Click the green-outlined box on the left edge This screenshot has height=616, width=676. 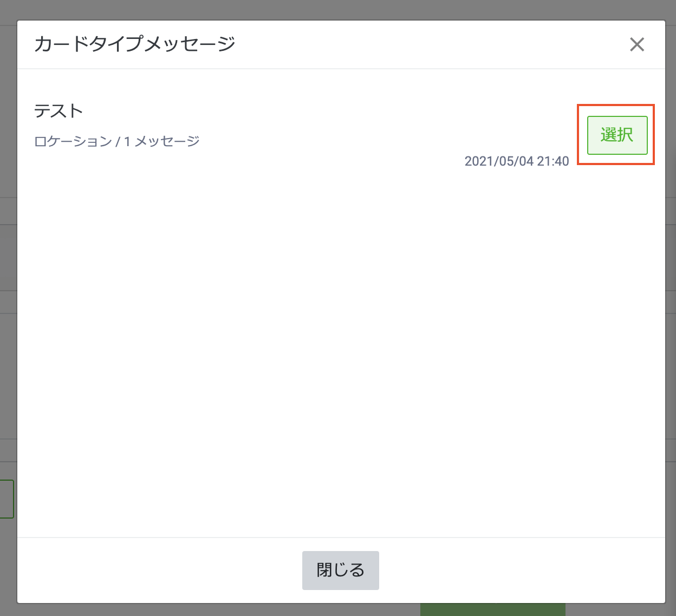pyautogui.click(x=5, y=499)
